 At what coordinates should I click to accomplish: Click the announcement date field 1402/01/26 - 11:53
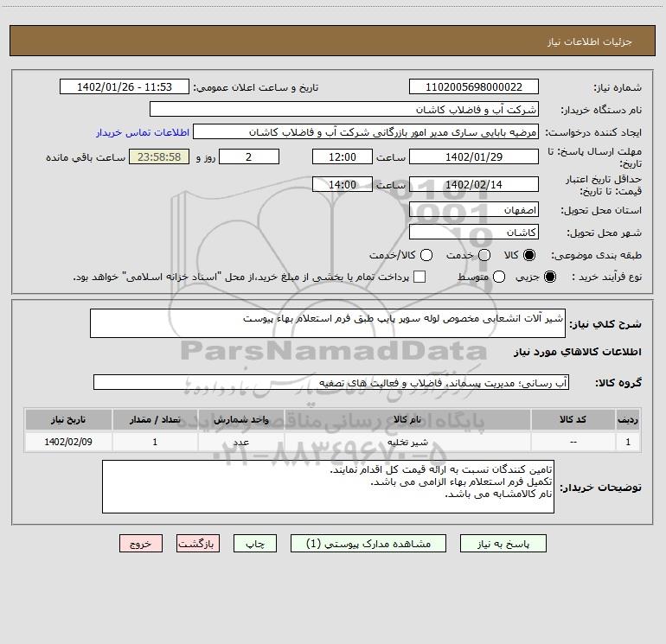[x=125, y=87]
